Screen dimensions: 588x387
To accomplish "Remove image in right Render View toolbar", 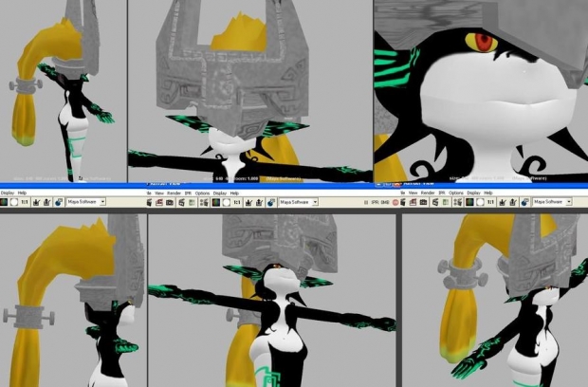I will pos(513,202).
